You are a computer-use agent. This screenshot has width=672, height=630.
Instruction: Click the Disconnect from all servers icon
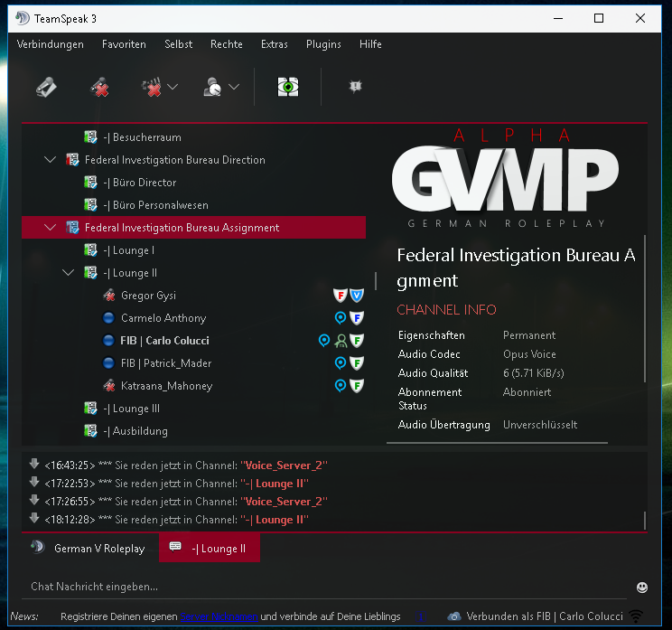pos(151,87)
